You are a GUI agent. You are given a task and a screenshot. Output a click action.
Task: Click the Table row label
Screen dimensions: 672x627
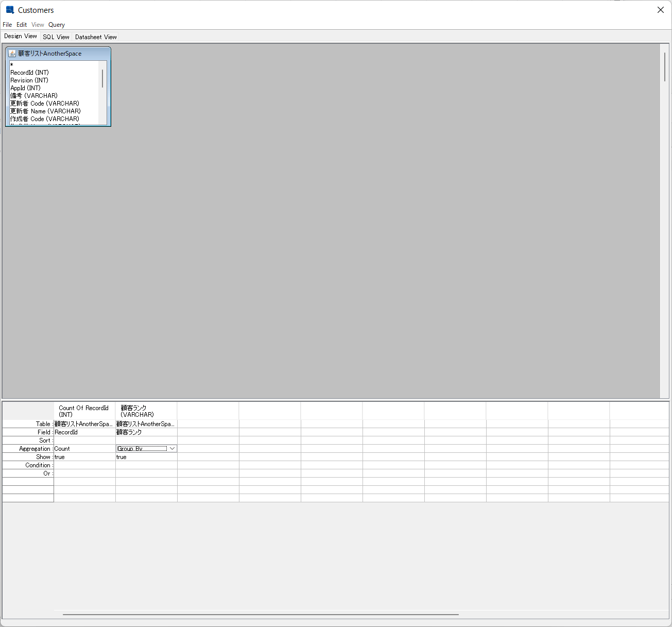(28, 424)
